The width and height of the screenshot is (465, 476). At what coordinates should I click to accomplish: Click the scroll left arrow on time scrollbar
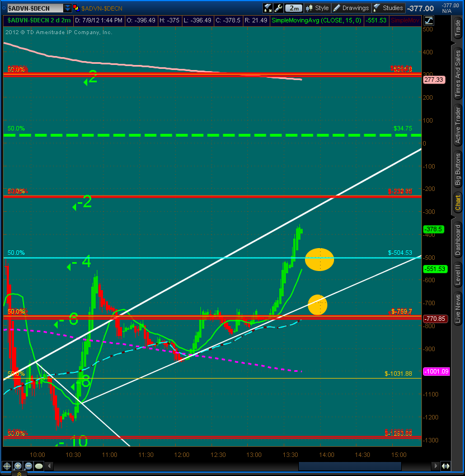coord(49,466)
